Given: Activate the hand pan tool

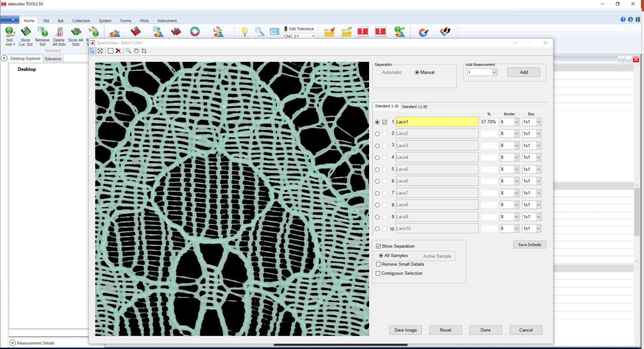Looking at the screenshot, I should pyautogui.click(x=136, y=51).
